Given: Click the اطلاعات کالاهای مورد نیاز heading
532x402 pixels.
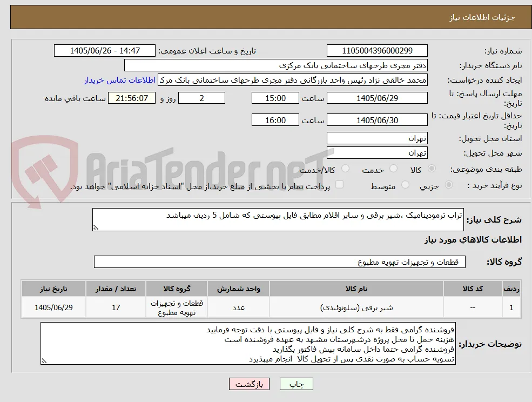Looking at the screenshot, I should click(x=473, y=240).
